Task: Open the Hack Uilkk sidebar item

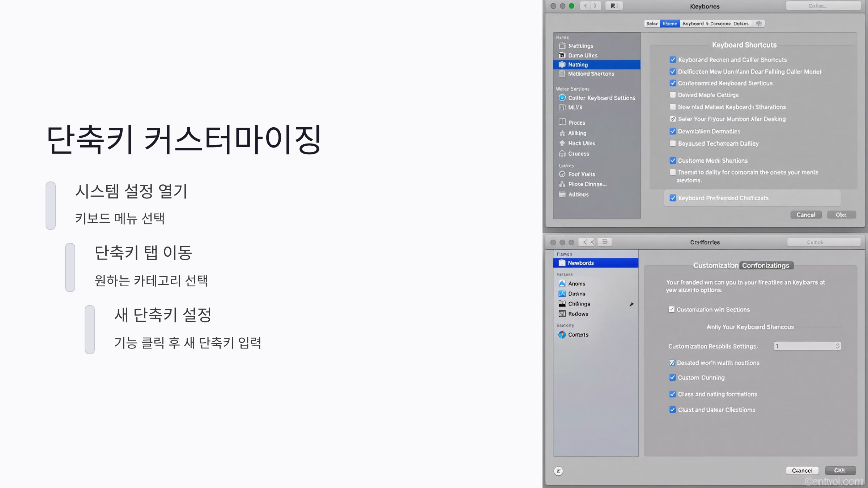Action: (x=581, y=144)
